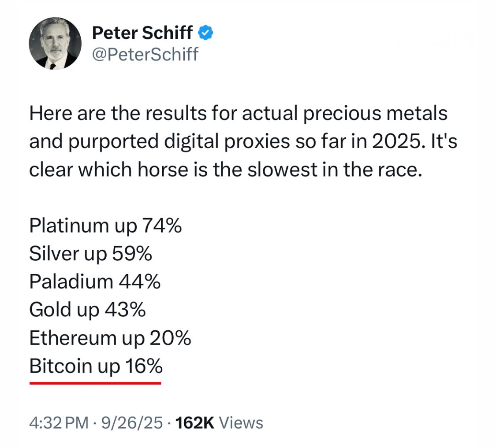The image size is (496, 448).
Task: Click the 'Paladium 44%' line
Action: pyautogui.click(x=95, y=282)
